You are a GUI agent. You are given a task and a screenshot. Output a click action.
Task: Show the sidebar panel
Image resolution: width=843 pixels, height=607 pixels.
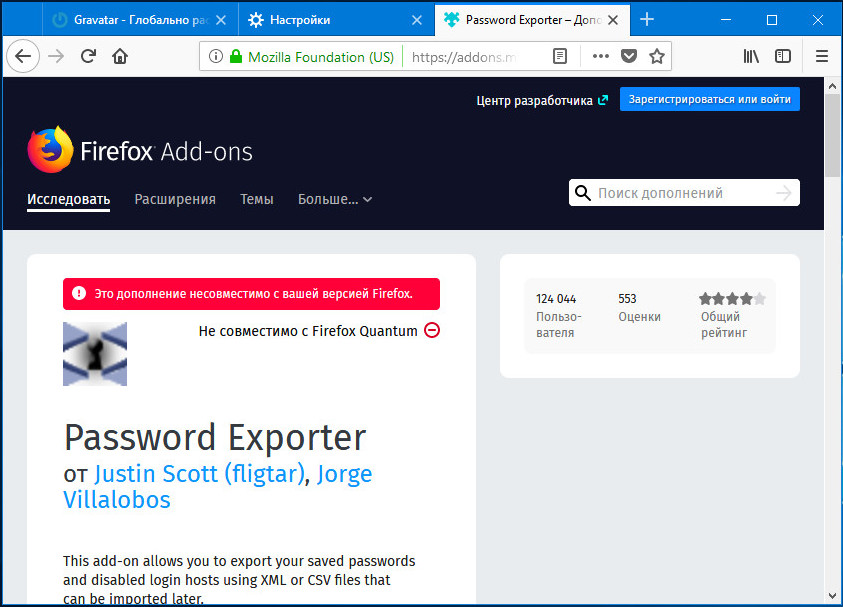point(783,56)
